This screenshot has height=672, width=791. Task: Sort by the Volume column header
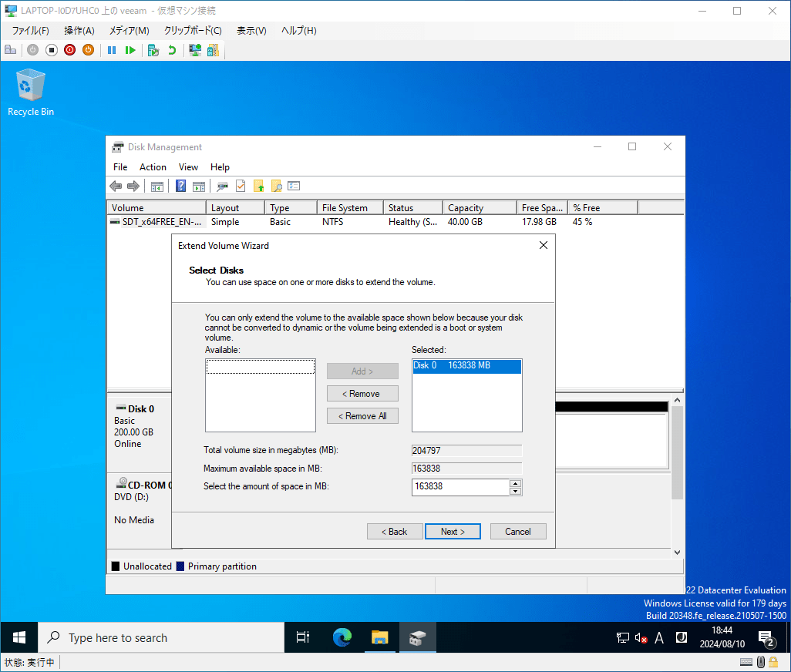tap(157, 208)
